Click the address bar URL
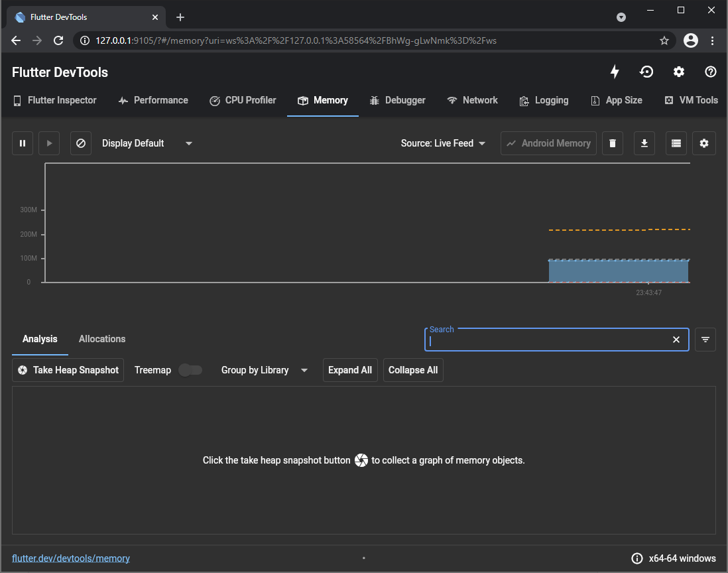 (296, 40)
